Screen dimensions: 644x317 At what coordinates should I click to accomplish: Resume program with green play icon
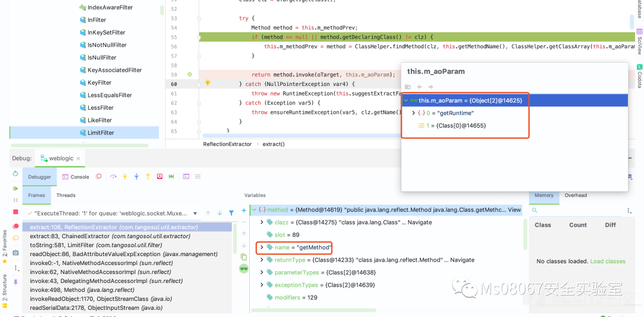point(16,188)
